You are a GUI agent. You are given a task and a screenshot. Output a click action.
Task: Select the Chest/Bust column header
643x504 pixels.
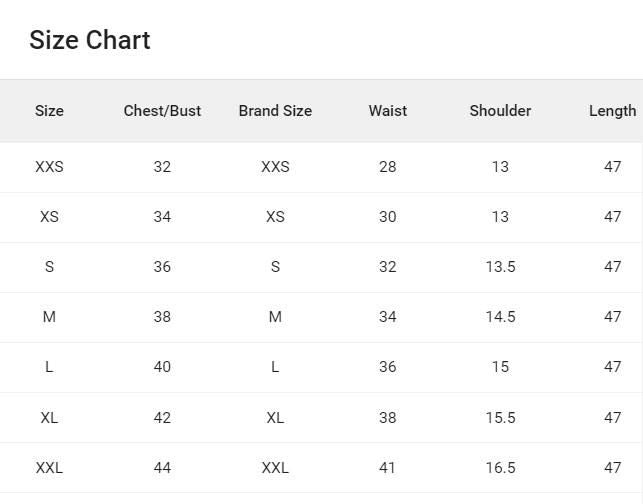point(162,111)
